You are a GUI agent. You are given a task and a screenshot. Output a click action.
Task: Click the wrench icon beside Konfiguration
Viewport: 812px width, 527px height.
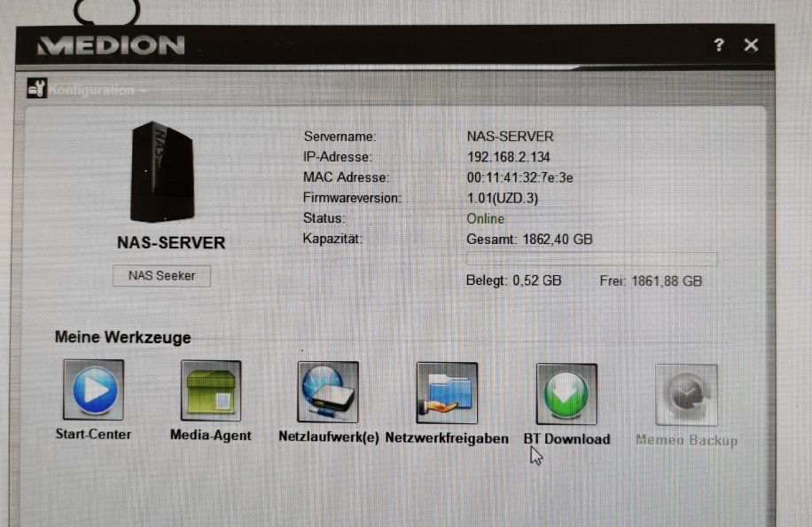click(37, 88)
